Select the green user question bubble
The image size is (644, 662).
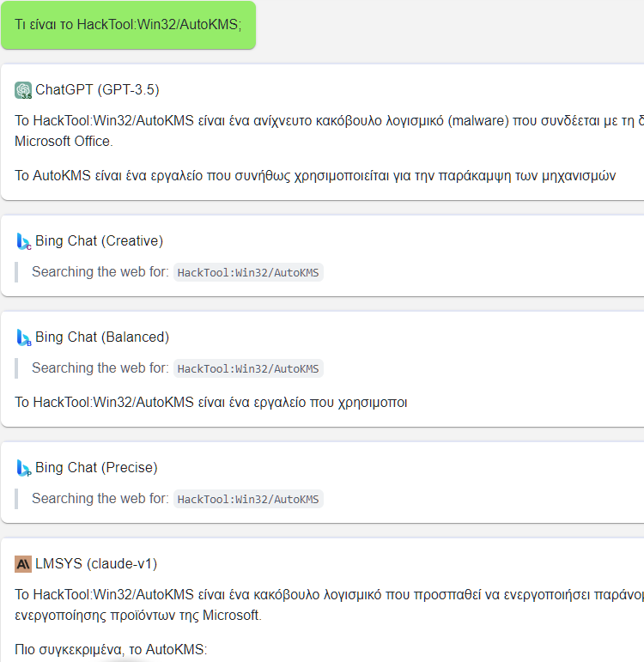(x=129, y=25)
